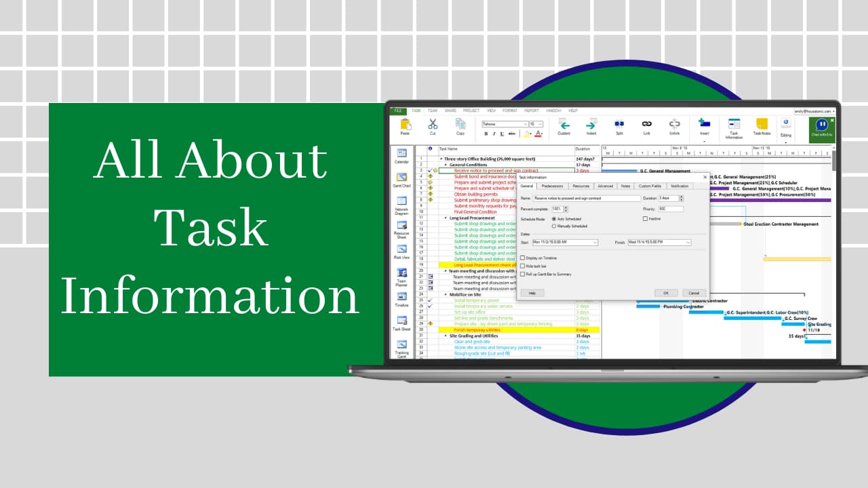Pick the font color swatch
Image resolution: width=868 pixels, height=488 pixels.
click(x=538, y=134)
